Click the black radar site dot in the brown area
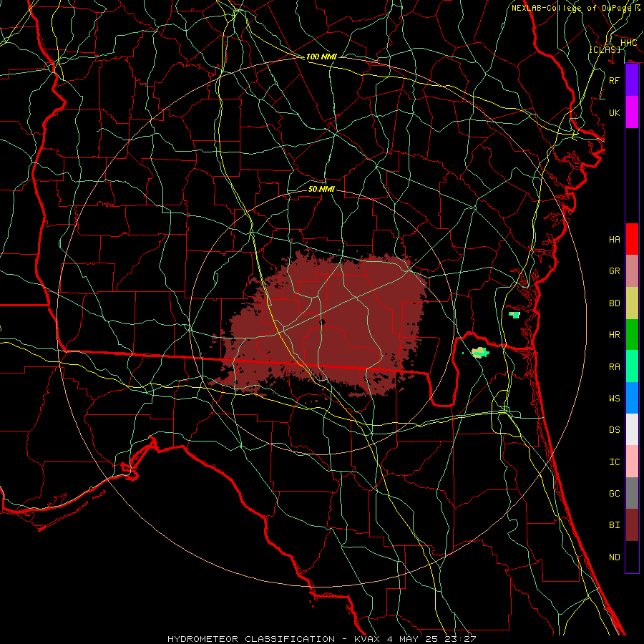The image size is (644, 644). pyautogui.click(x=323, y=323)
